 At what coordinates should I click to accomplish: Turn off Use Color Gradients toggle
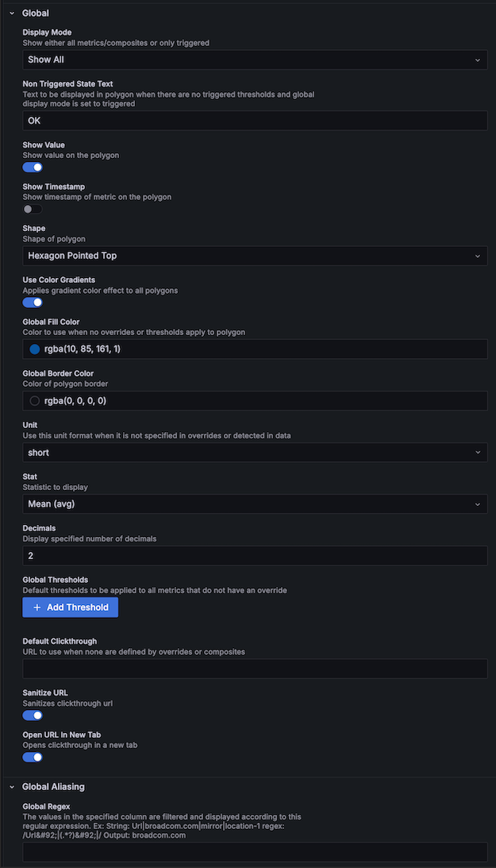33,302
